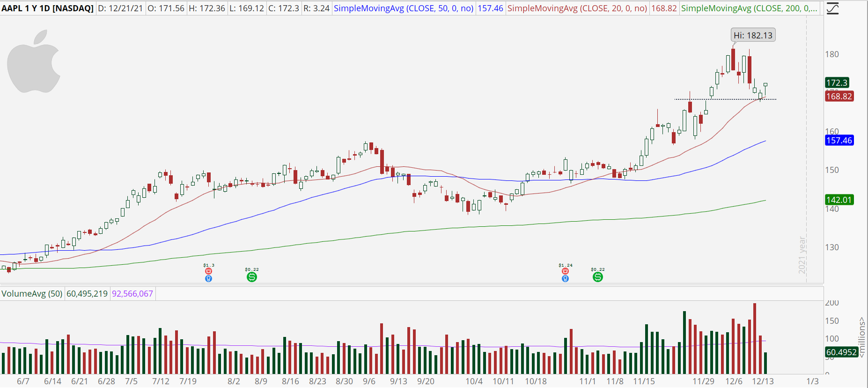Image resolution: width=868 pixels, height=388 pixels.
Task: Select the dotted horizontal price level line
Action: [x=725, y=99]
